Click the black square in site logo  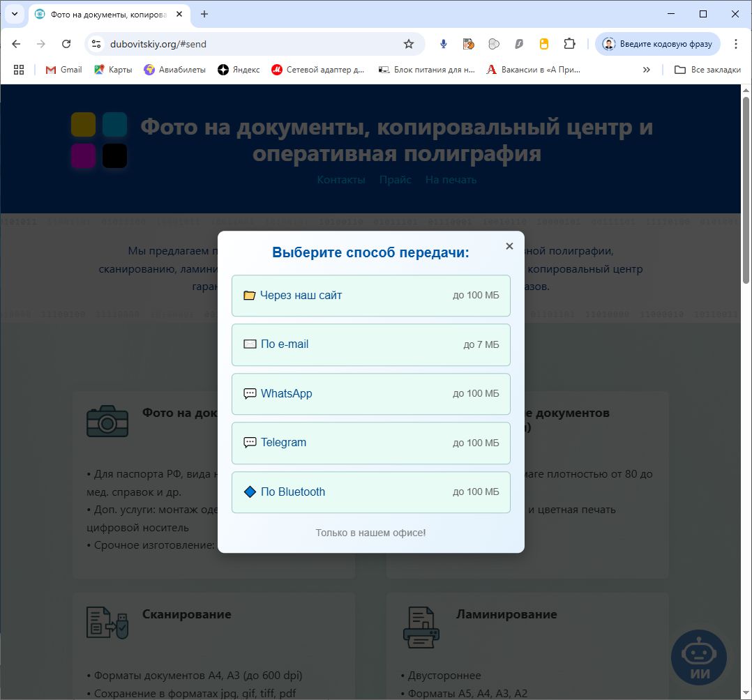pos(114,155)
